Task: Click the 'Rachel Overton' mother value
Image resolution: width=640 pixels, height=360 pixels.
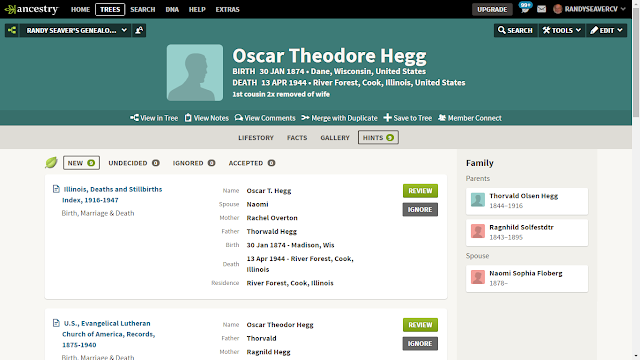Action: [272, 218]
